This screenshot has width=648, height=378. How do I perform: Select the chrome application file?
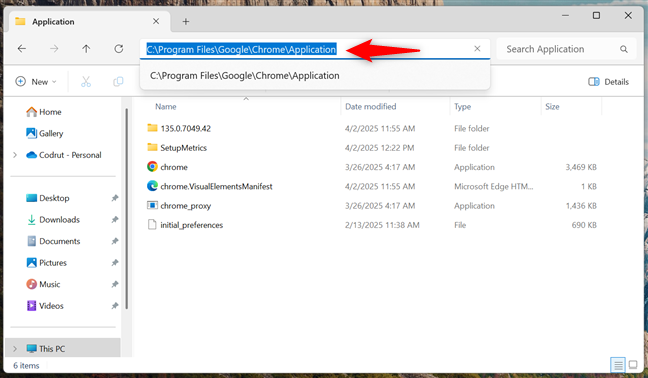coord(174,167)
